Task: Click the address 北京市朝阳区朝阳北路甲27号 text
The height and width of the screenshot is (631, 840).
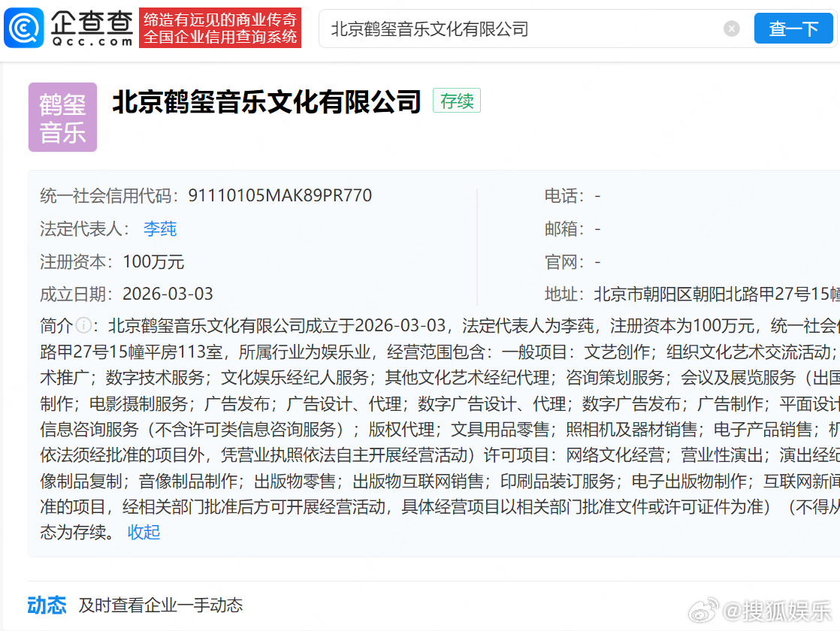Action: [x=717, y=294]
